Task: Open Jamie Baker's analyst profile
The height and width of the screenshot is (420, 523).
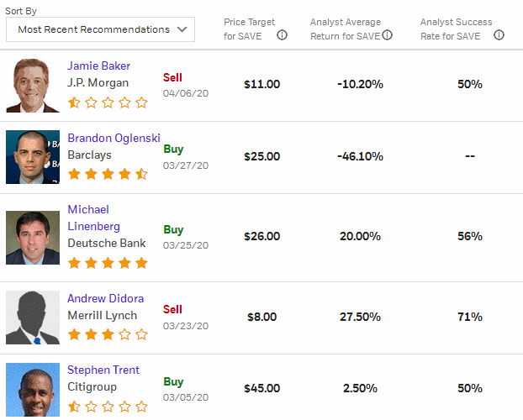Action: tap(99, 66)
